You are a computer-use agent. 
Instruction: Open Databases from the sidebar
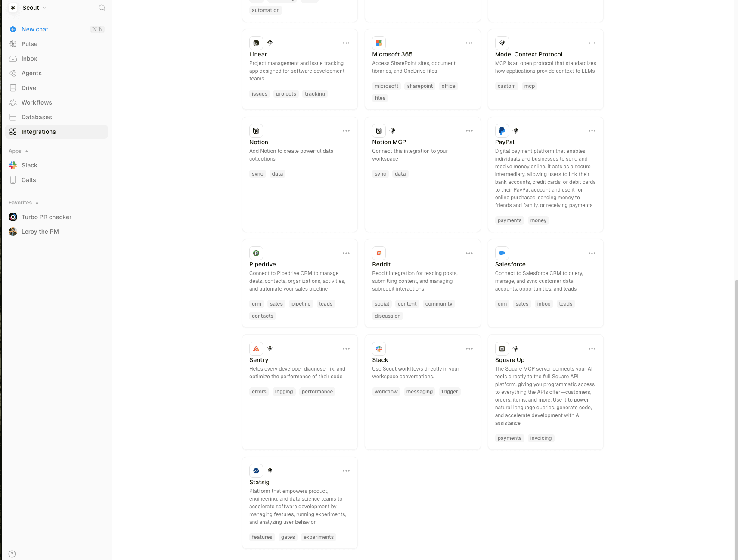click(x=37, y=117)
